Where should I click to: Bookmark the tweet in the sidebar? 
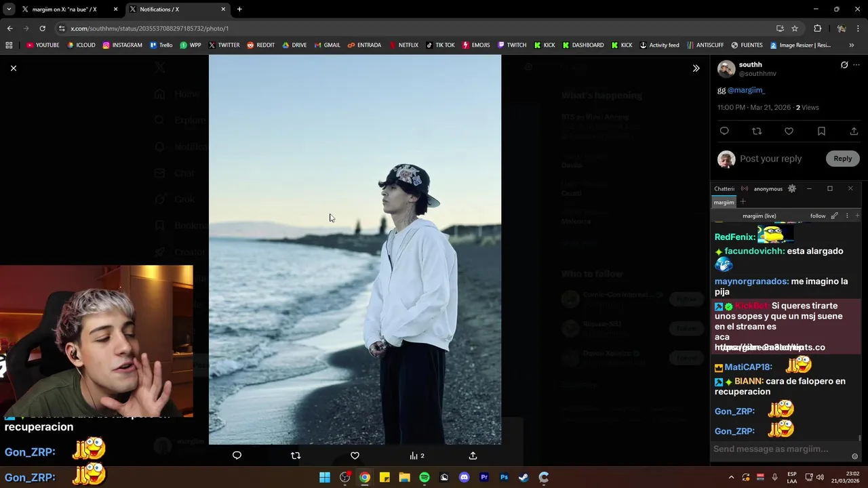[x=821, y=131]
